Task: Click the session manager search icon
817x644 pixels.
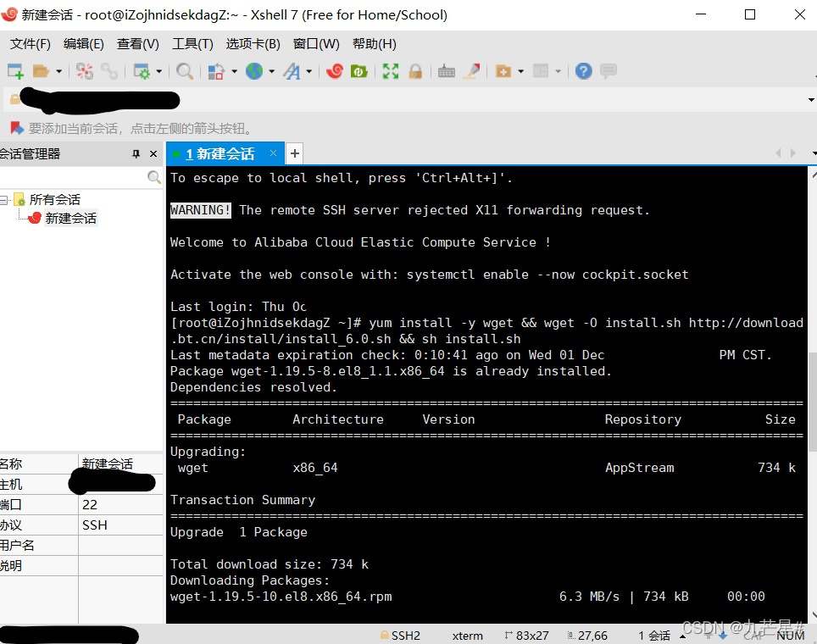Action: point(153,177)
